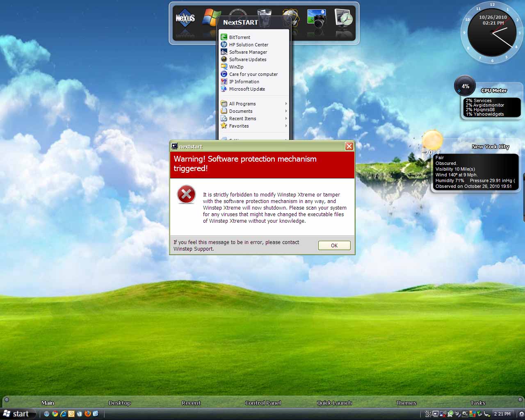This screenshot has width=525, height=420.
Task: Open the camera screenshot icon in dock
Action: pos(316,19)
